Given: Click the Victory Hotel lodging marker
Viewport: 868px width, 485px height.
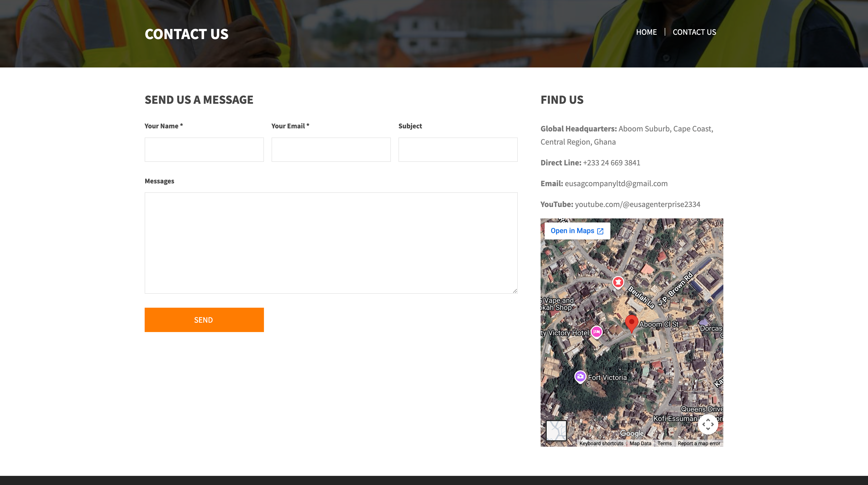Looking at the screenshot, I should pyautogui.click(x=596, y=332).
